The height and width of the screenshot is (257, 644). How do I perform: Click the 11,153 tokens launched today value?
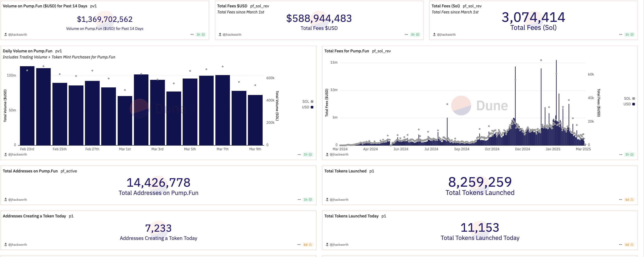pos(480,228)
